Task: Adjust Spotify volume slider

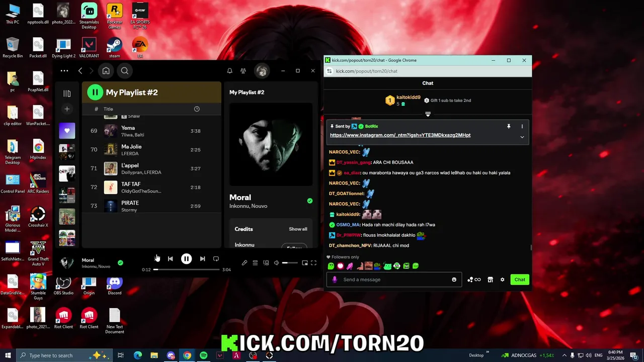Action: 290,263
